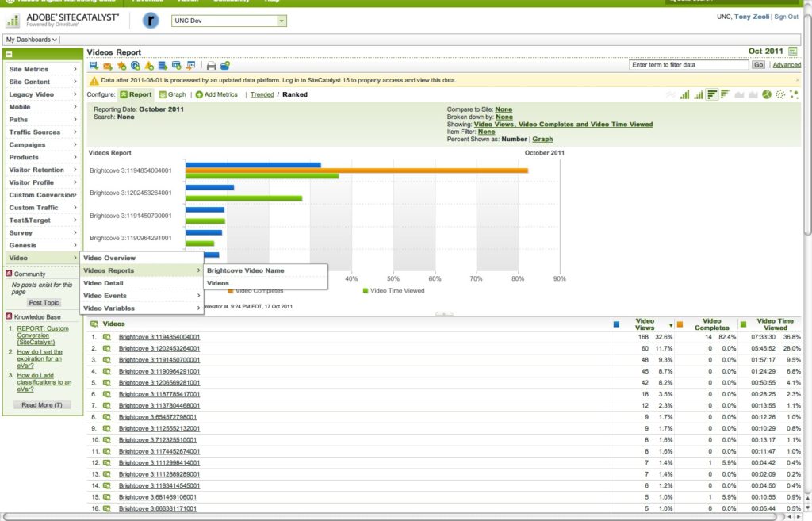This screenshot has height=521, width=812.
Task: Open the calendar date picker icon
Action: 793,52
